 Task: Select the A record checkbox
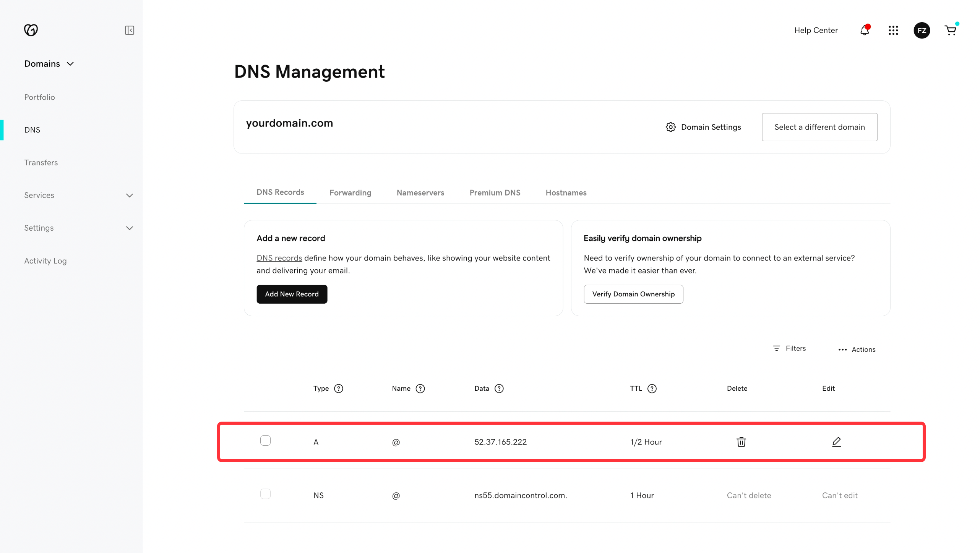point(265,440)
